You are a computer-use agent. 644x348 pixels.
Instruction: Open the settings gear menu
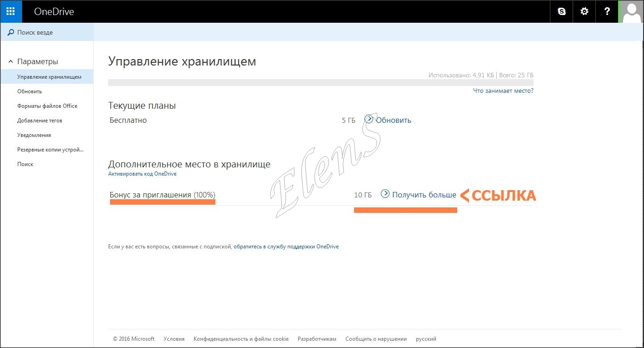coord(584,11)
